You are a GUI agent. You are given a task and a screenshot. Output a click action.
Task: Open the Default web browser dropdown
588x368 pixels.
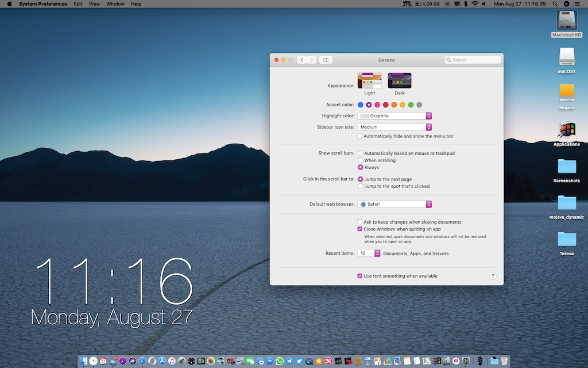click(x=394, y=204)
